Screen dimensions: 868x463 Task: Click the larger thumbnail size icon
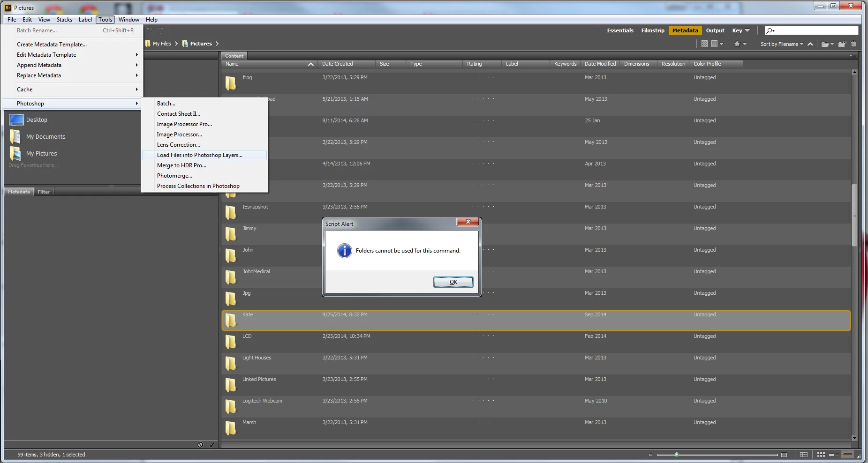(x=784, y=455)
